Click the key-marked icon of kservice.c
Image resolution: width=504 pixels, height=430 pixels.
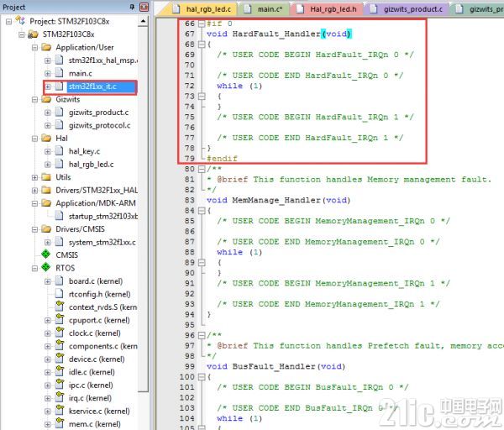pyautogui.click(x=60, y=410)
